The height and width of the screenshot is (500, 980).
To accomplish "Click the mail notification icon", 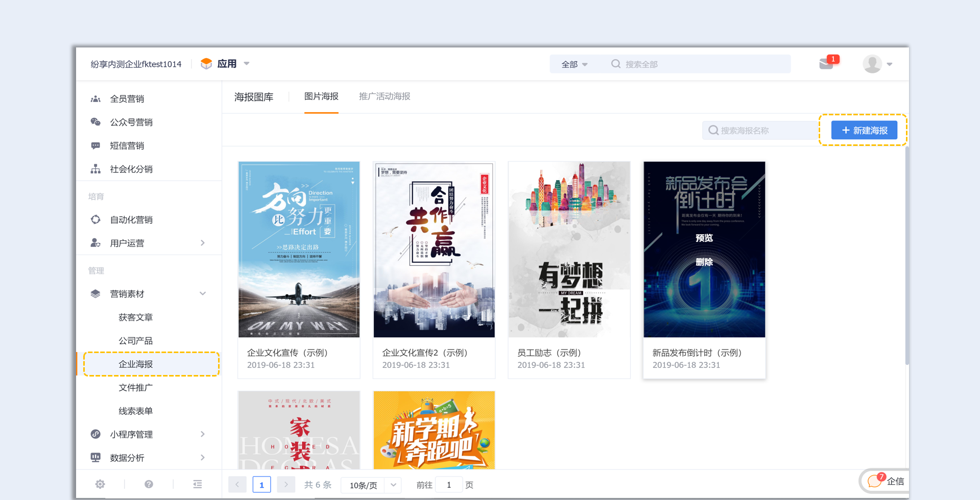I will point(826,64).
